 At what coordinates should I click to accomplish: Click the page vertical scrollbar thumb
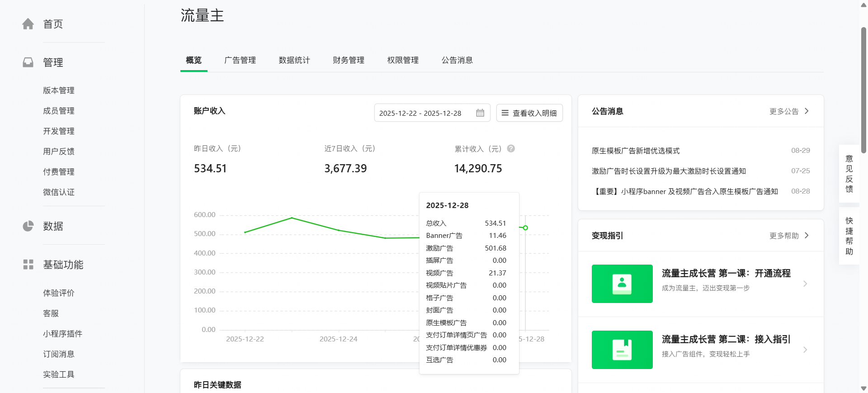863,90
